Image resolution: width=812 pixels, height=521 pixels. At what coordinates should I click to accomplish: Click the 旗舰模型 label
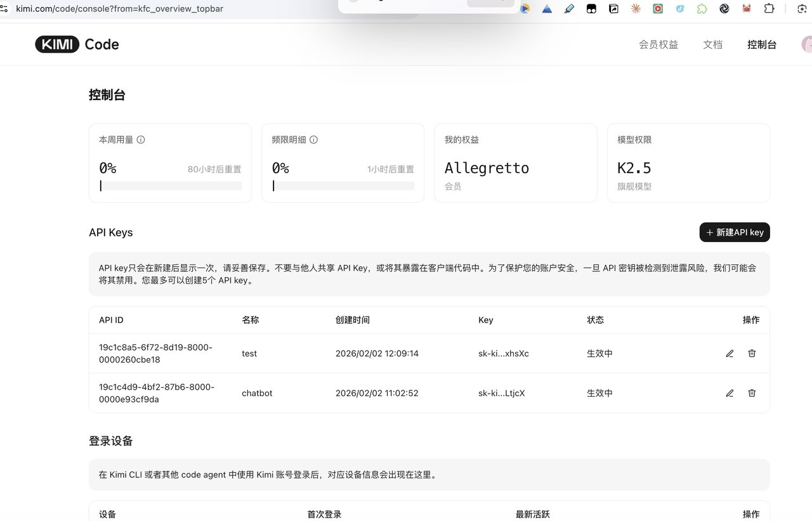click(x=634, y=187)
